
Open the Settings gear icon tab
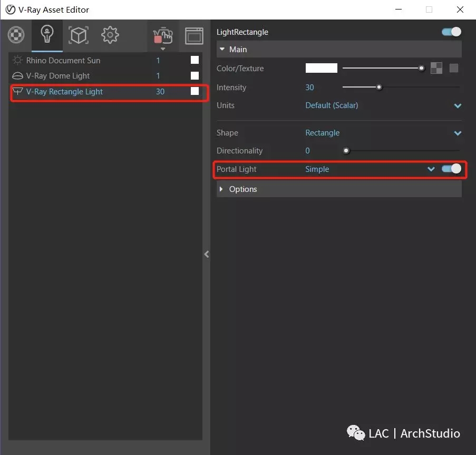coord(110,35)
